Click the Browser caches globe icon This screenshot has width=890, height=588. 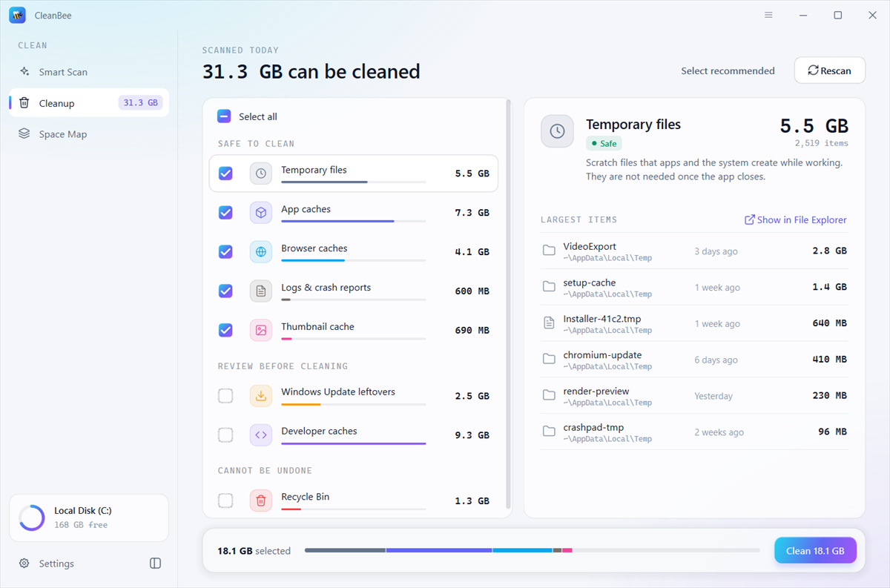point(261,252)
